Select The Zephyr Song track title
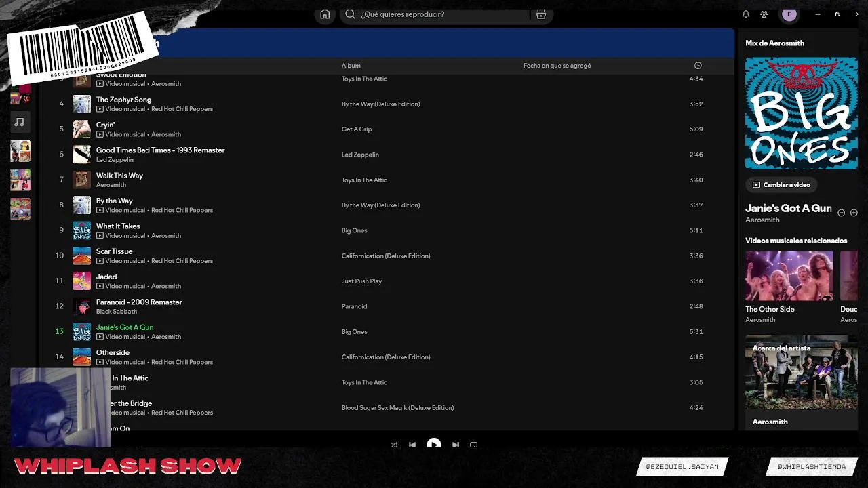This screenshot has width=868, height=488. point(123,100)
